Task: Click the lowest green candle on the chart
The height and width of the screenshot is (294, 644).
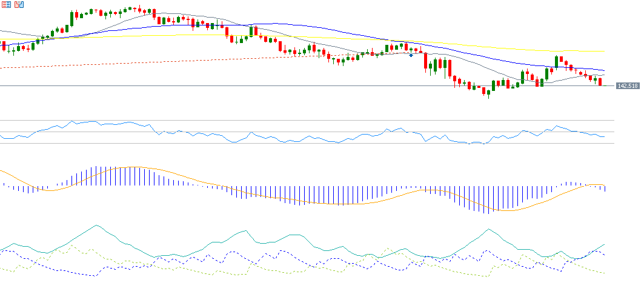Action: [x=488, y=92]
